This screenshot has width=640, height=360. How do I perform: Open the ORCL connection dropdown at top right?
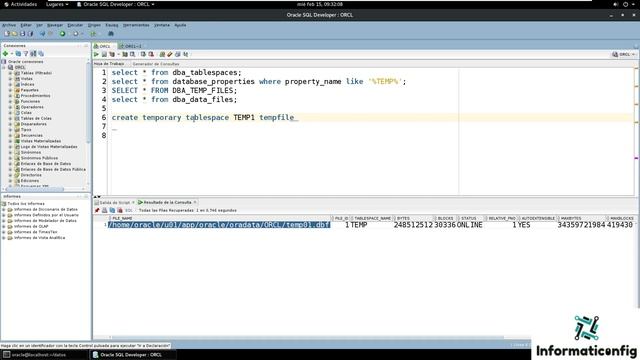624,54
